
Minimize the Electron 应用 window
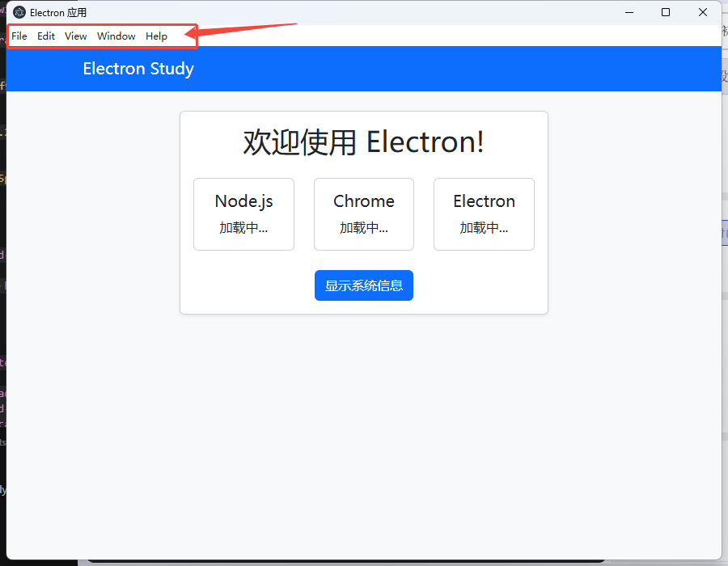click(x=629, y=12)
